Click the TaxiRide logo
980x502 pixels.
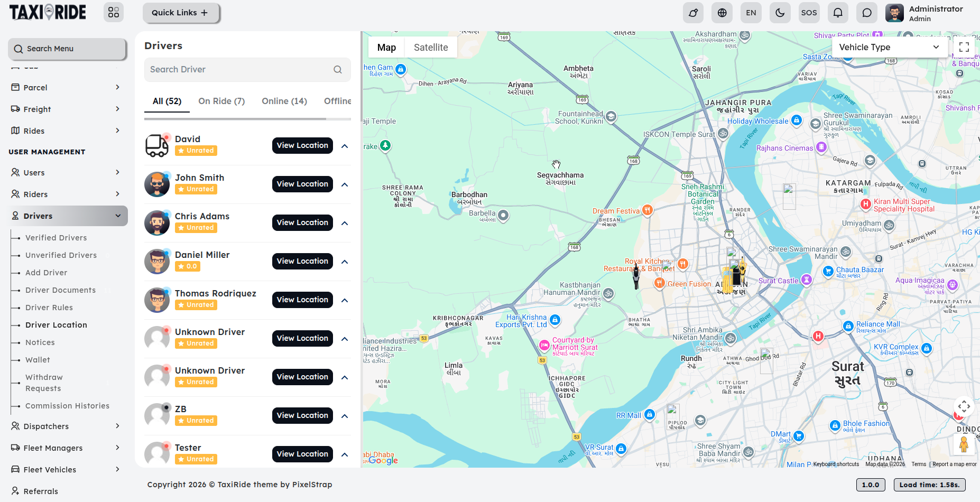(48, 12)
